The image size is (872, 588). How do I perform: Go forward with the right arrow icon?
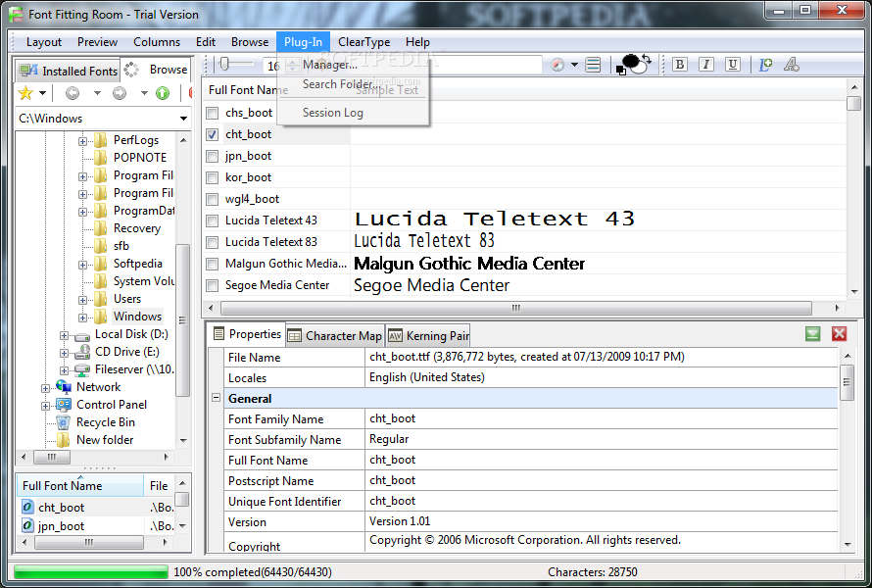pos(120,93)
